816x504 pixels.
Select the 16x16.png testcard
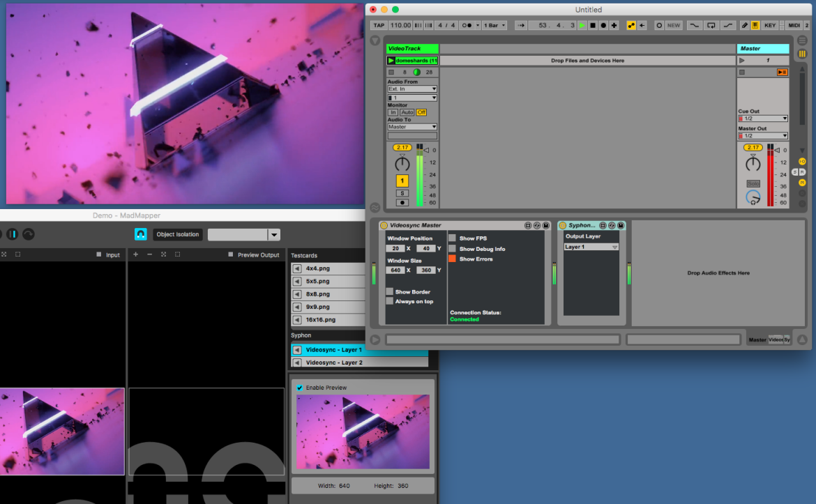click(x=328, y=320)
